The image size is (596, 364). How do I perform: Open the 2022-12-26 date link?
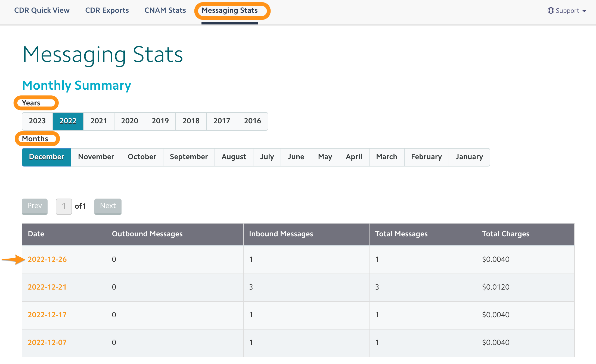47,259
